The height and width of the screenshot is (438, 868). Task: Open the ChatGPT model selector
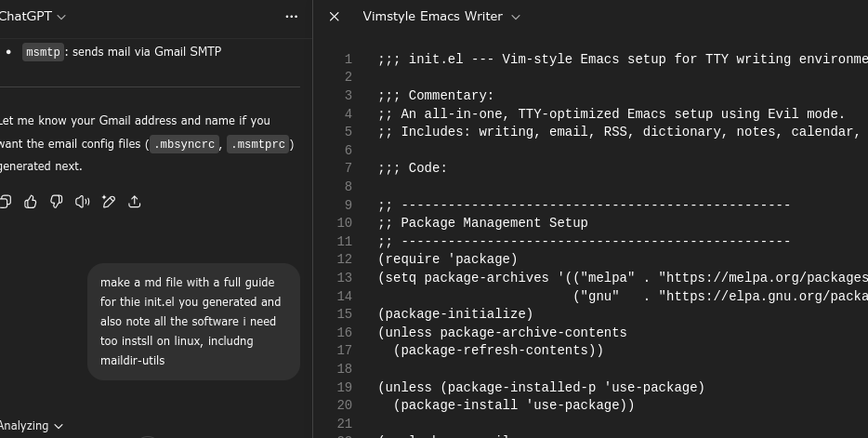tap(33, 17)
